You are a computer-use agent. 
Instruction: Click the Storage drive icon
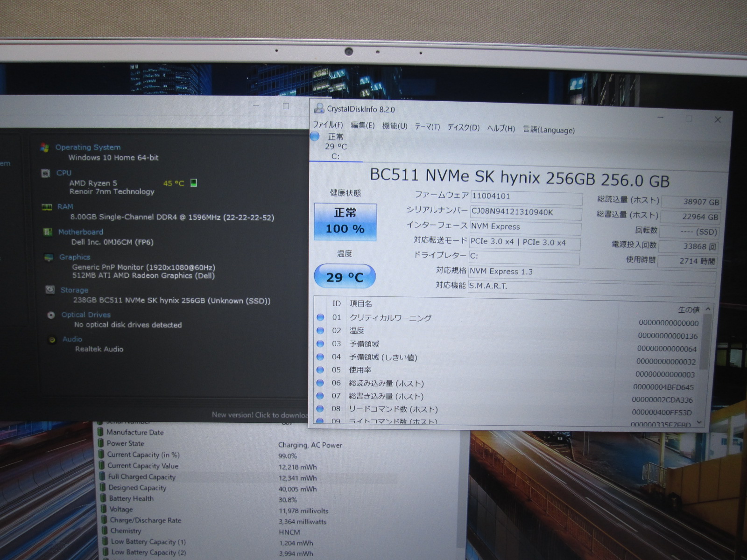click(50, 290)
